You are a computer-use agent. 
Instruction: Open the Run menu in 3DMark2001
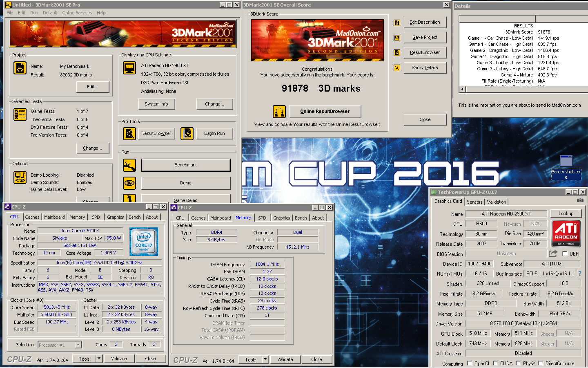tap(34, 13)
